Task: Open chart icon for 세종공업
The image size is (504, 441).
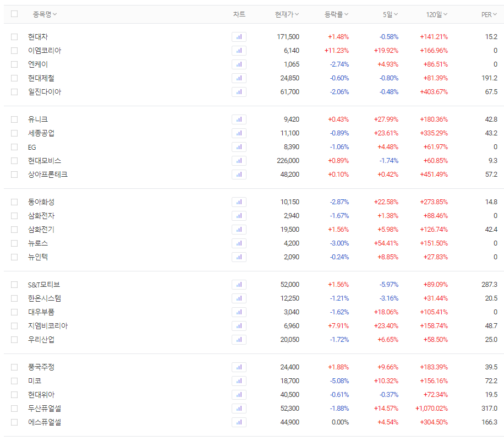Action: point(239,133)
